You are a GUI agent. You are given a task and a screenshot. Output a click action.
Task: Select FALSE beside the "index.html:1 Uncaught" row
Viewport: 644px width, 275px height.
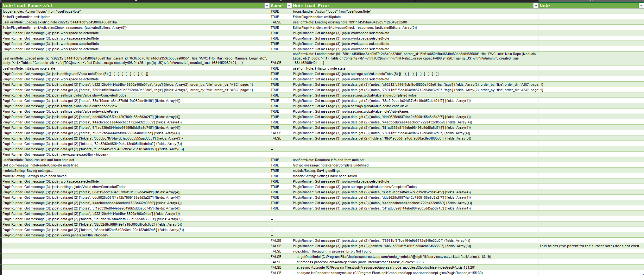(281, 251)
